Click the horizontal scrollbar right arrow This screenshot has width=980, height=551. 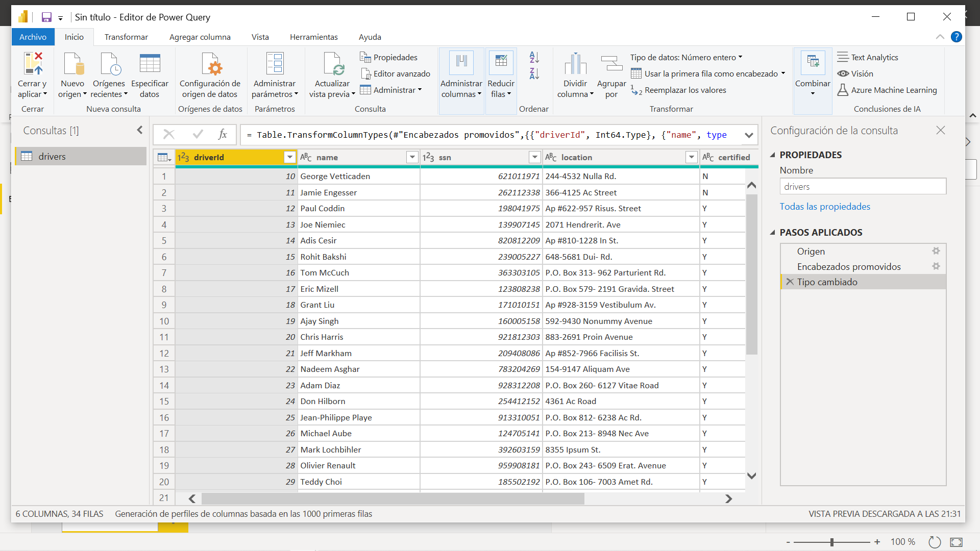coord(728,498)
